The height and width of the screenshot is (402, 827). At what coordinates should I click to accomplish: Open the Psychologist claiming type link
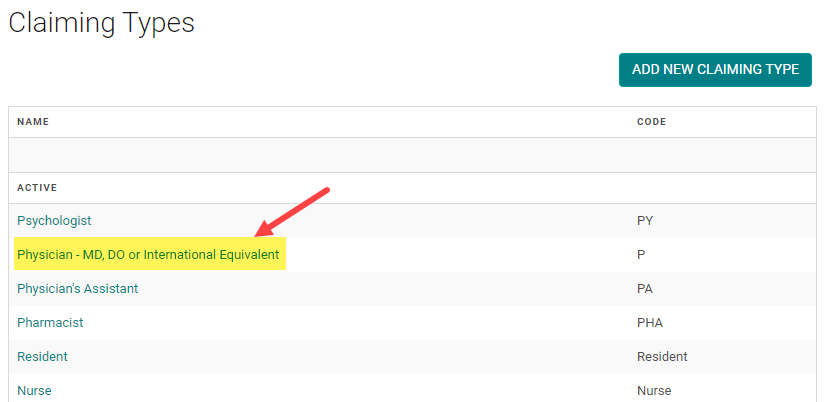pos(54,220)
